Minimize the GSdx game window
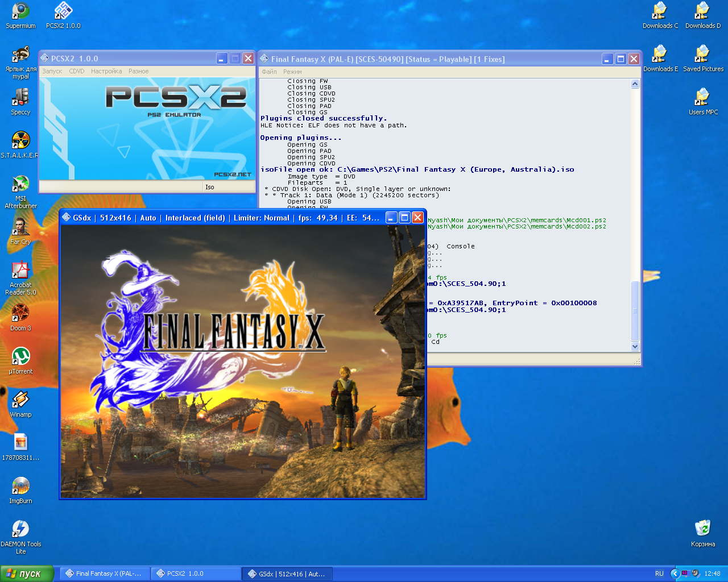728x582 pixels. [391, 218]
